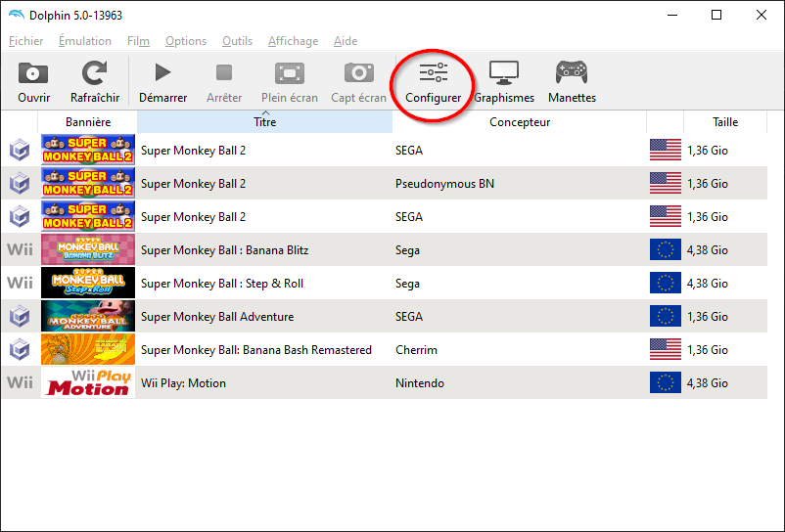Click Super Monkey Ball 2 title beside Pseudonymous BN
Viewport: 785px width, 532px height.
[x=193, y=184]
